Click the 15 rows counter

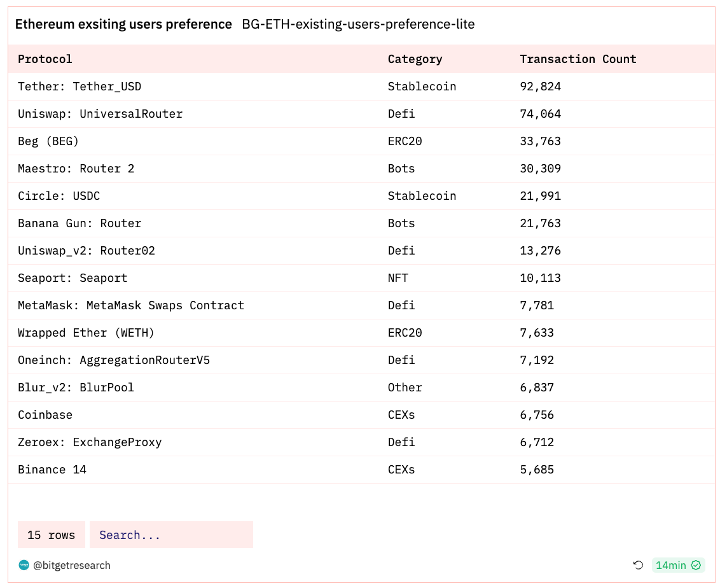52,535
